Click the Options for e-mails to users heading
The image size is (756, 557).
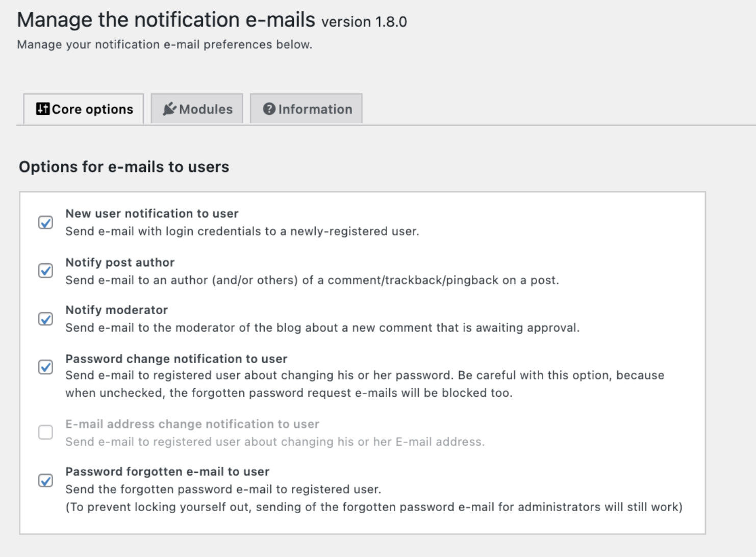124,166
